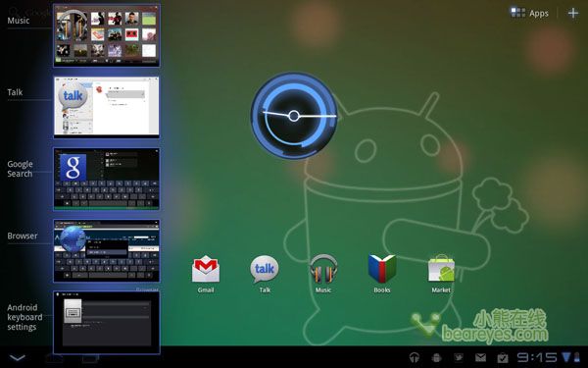Image resolution: width=588 pixels, height=368 pixels.
Task: Select the Music recent app thumbnail
Action: (x=107, y=35)
